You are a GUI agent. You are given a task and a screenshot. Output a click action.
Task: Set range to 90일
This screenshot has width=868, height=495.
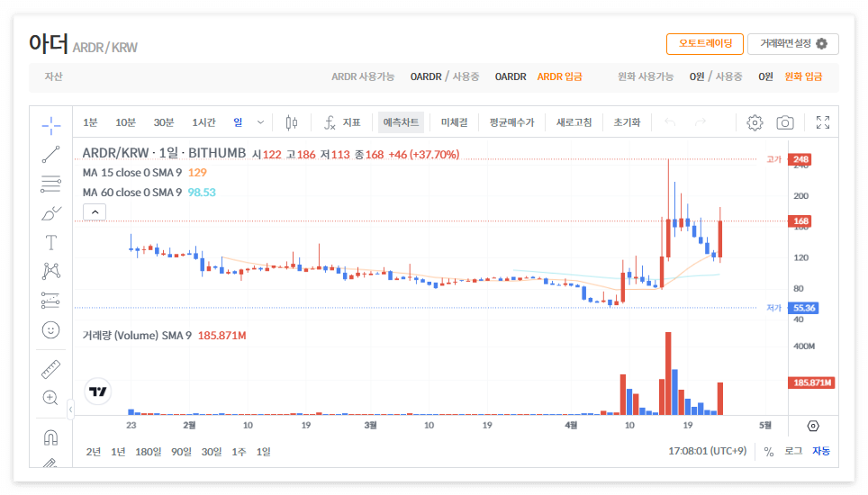[181, 452]
